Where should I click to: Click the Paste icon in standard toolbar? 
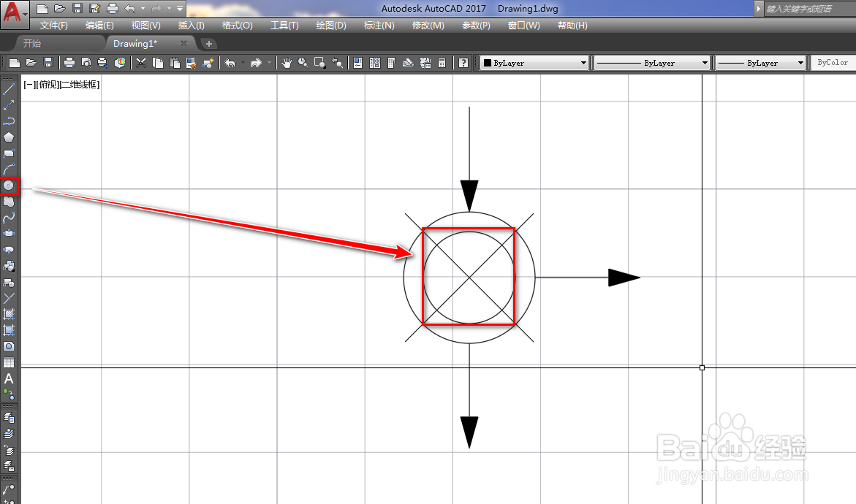[175, 63]
